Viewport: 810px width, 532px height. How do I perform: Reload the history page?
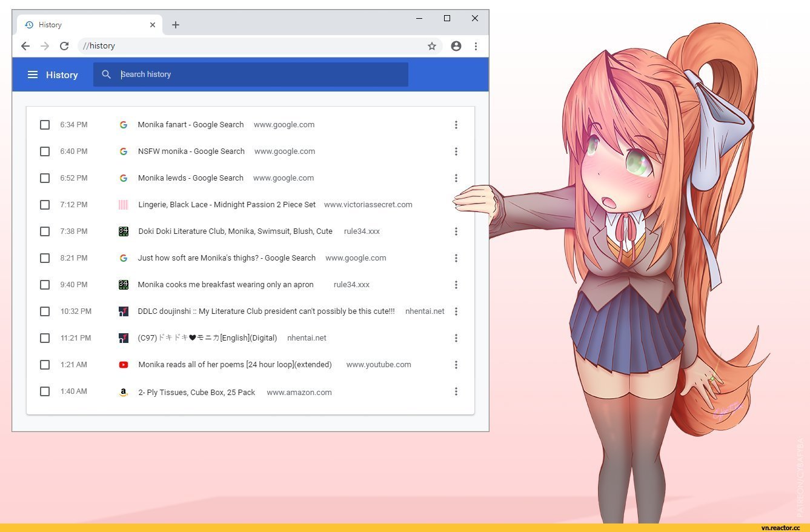pyautogui.click(x=64, y=46)
